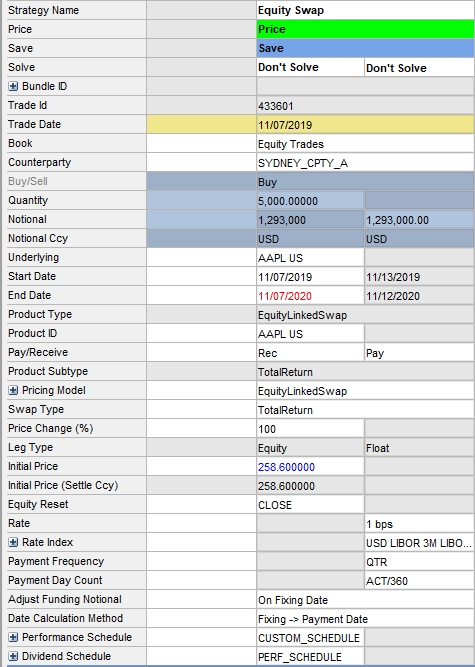Click the blue Save button
The height and width of the screenshot is (667, 475).
365,48
